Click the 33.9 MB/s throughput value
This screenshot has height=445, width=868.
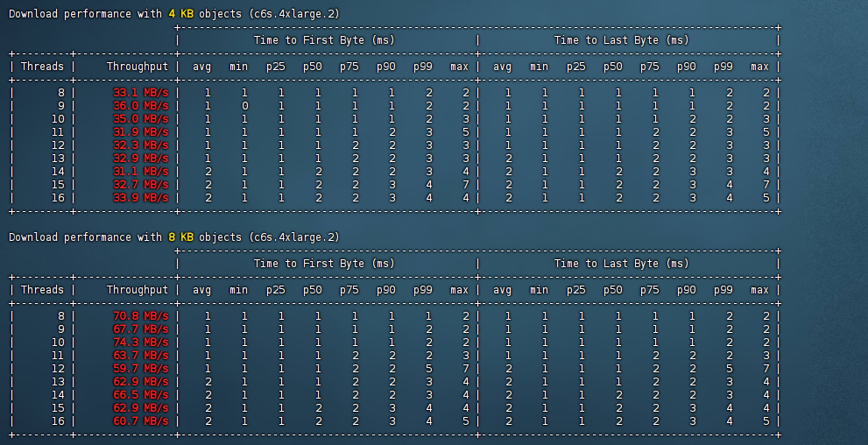pos(141,198)
